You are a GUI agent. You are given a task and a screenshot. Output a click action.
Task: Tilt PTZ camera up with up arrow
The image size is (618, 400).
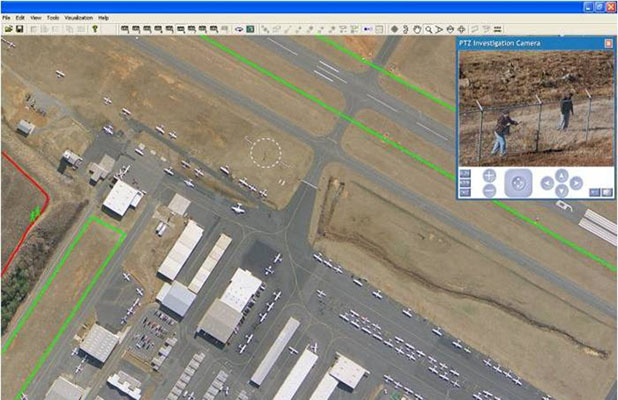pyautogui.click(x=562, y=175)
